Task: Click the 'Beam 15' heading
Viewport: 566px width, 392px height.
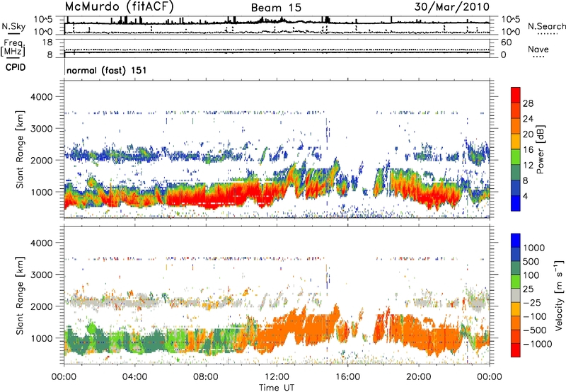Action: (276, 8)
